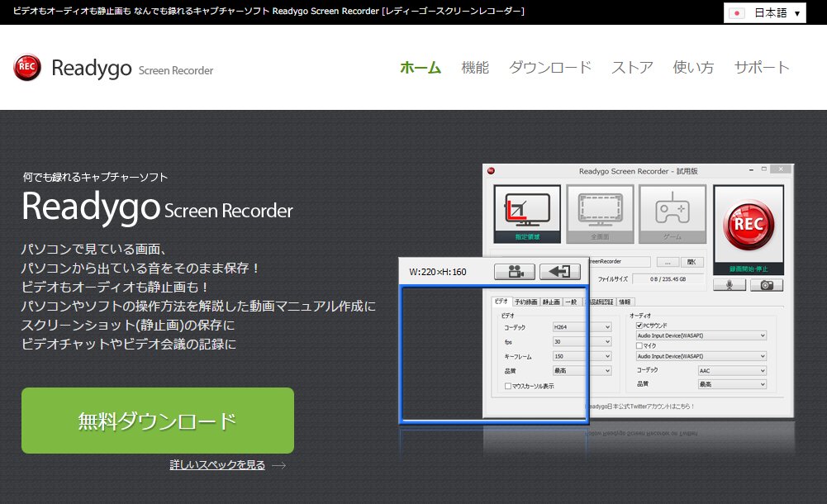Click the ファイルサイズ value field
This screenshot has height=504, width=827.
668,279
